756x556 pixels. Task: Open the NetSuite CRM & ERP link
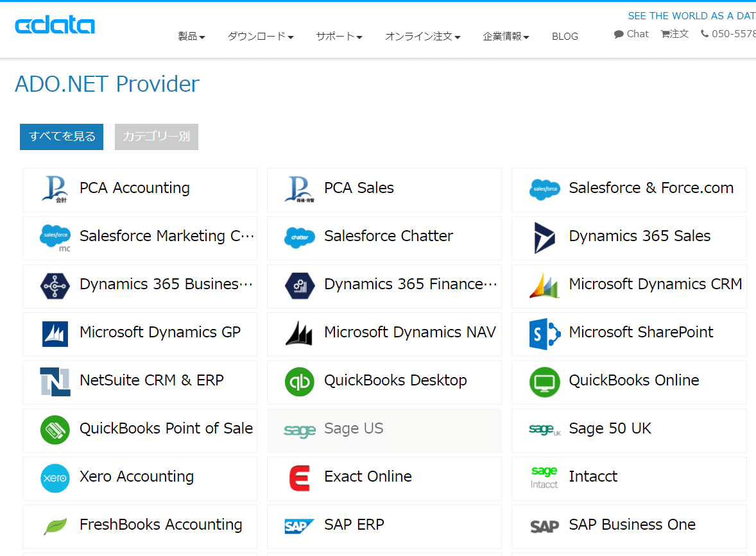pyautogui.click(x=140, y=383)
